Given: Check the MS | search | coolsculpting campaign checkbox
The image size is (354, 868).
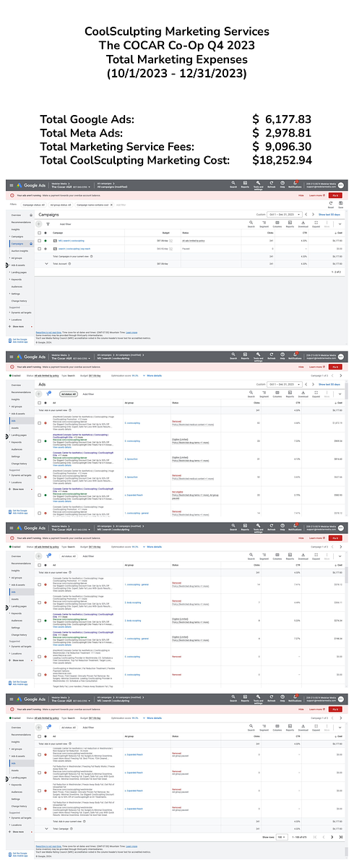Looking at the screenshot, I should click(x=39, y=241).
